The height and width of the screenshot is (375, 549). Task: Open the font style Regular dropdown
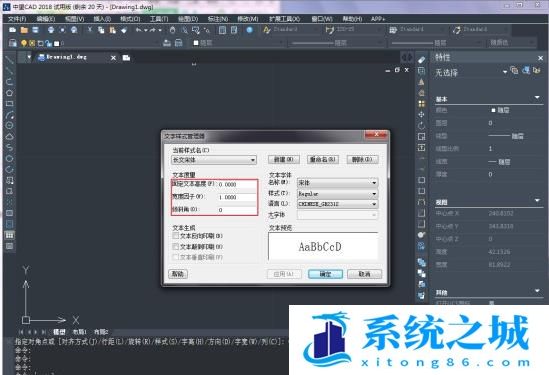tap(338, 193)
